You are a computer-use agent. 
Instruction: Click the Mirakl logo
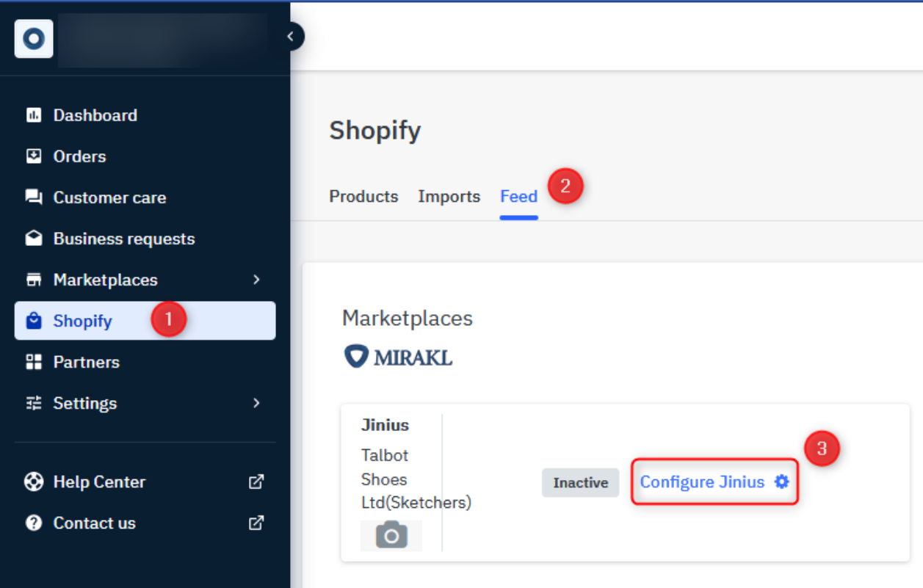(399, 357)
